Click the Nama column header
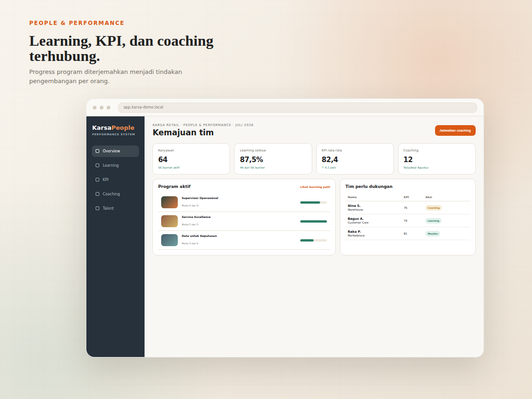532x399 pixels. click(x=352, y=197)
